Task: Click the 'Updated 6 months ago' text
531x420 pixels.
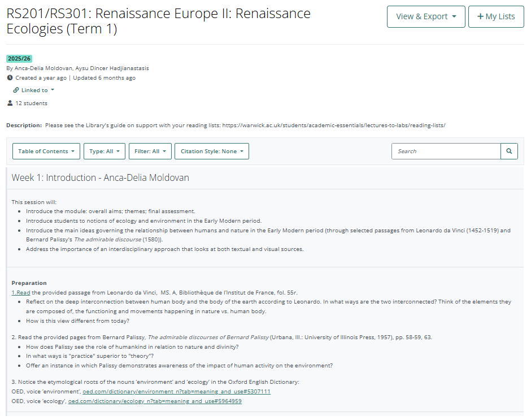Action: 105,77
